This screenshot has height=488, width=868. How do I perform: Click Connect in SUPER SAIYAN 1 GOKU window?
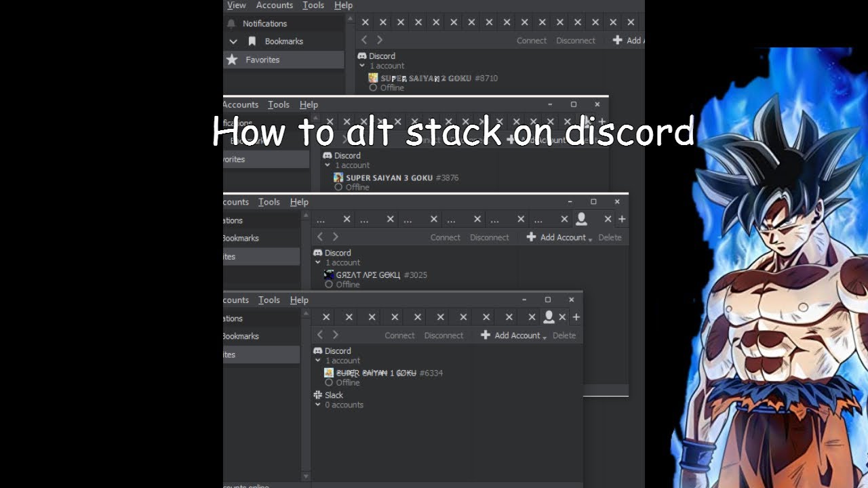tap(399, 336)
